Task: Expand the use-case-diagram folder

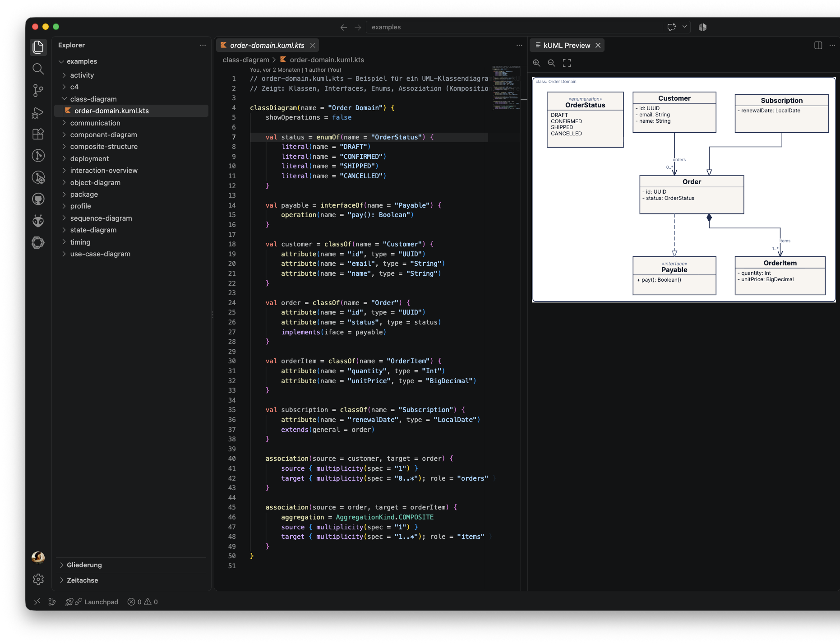Action: [x=131, y=254]
